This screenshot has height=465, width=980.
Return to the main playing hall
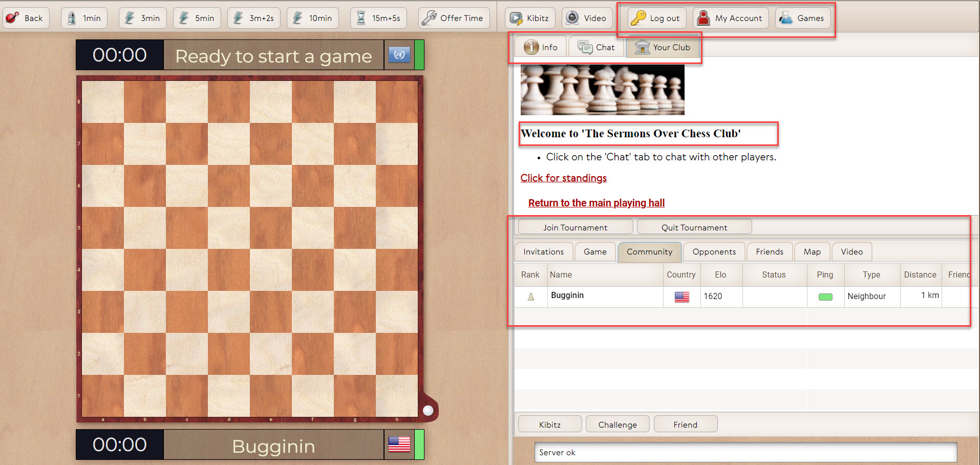[596, 203]
